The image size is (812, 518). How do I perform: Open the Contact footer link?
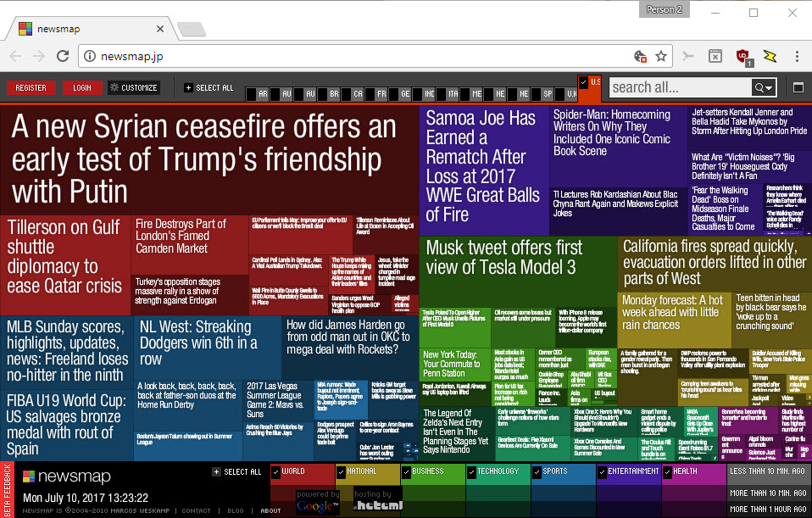(196, 510)
